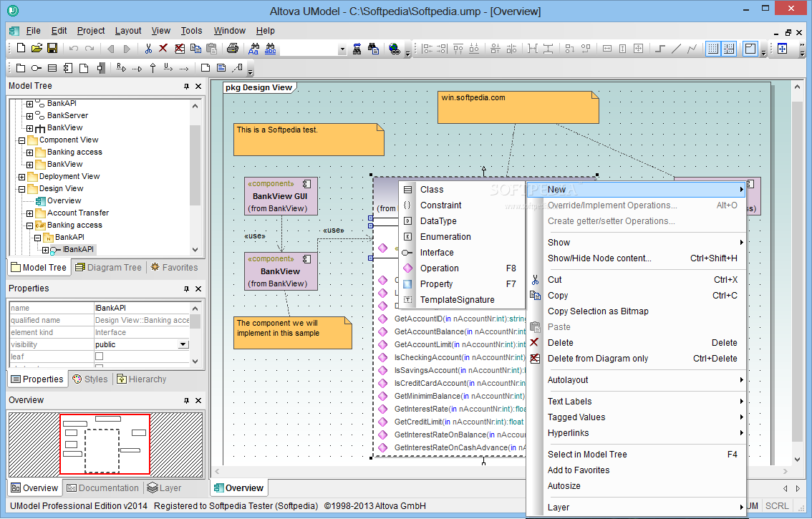Switch to the Favorites tab
This screenshot has width=812, height=519.
[174, 268]
